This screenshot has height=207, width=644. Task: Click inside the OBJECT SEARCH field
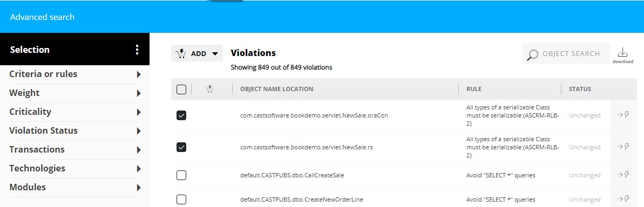(x=566, y=54)
